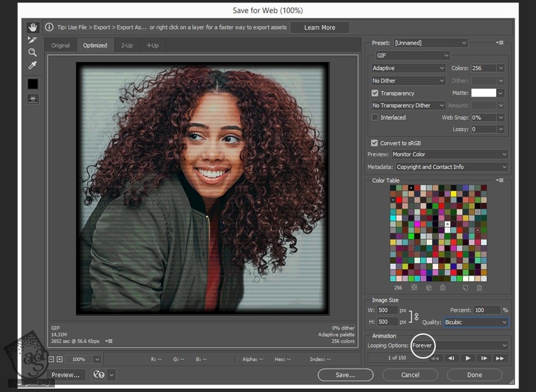
Task: Toggle slices visibility icon
Action: (32, 98)
